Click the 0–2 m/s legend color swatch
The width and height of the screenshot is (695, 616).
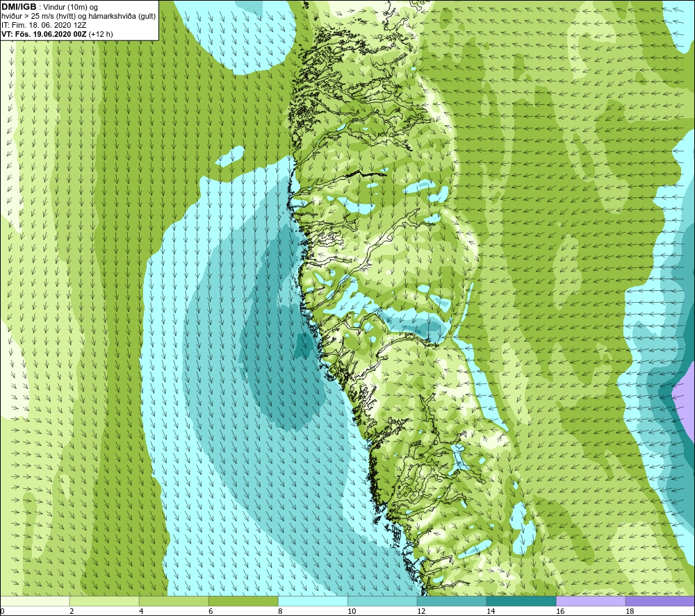coord(35,601)
